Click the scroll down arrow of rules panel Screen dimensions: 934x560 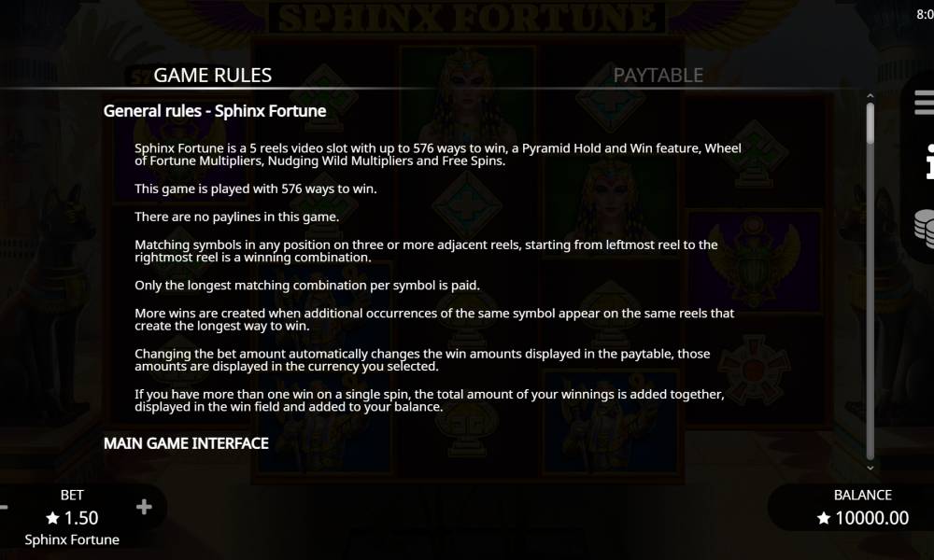click(870, 468)
